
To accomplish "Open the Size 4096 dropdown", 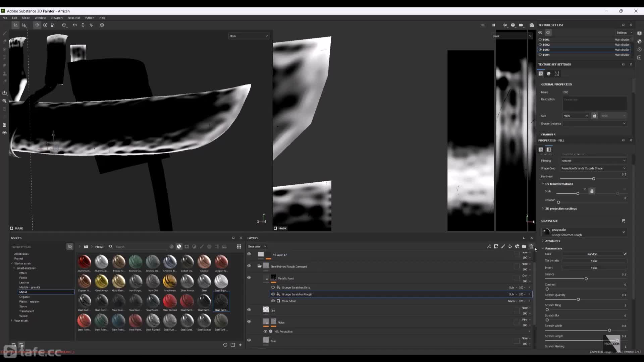I will click(576, 116).
